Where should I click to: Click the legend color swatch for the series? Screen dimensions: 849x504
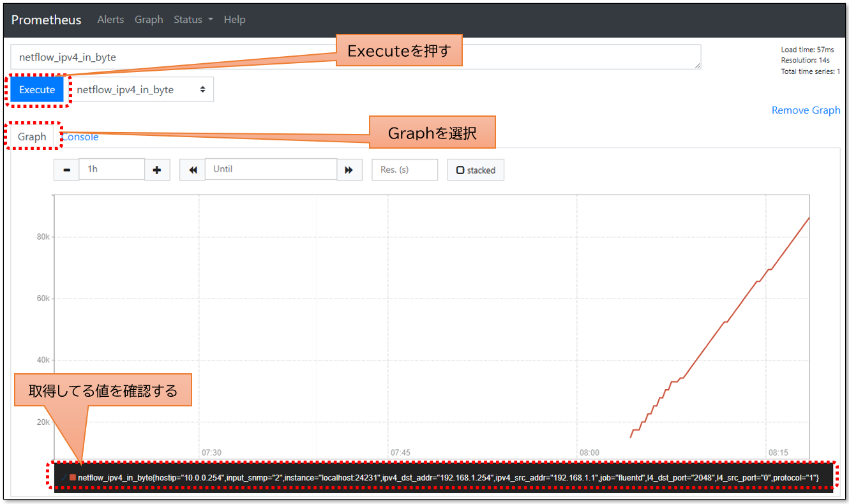(71, 475)
